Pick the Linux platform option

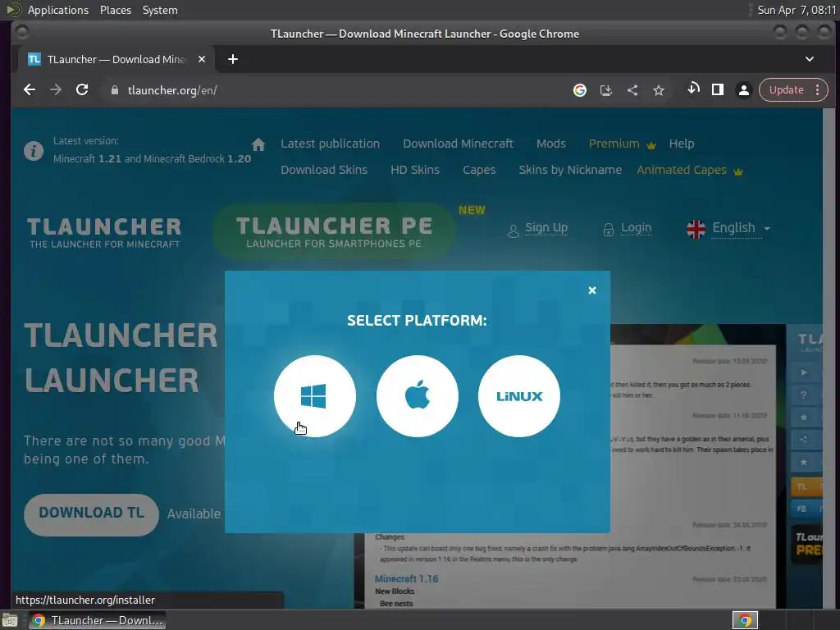click(x=518, y=396)
